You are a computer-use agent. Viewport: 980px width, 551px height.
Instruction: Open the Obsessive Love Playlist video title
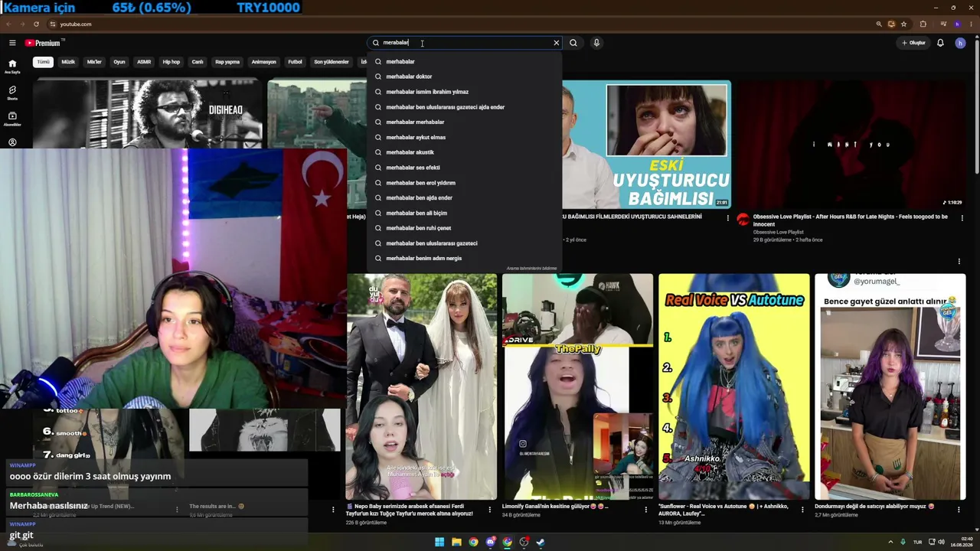click(851, 220)
